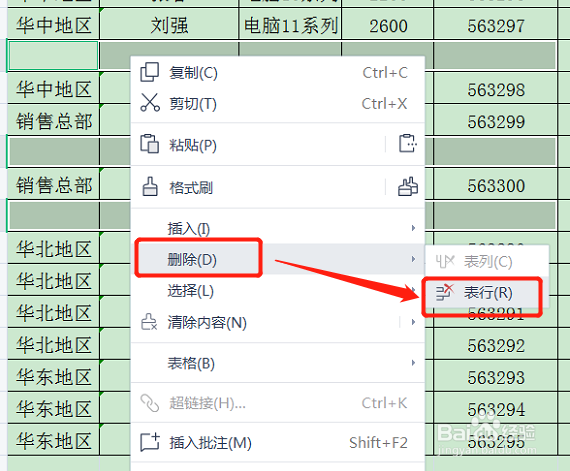Screen dimensions: 570x471
Task: Click the multi format painter icon at right
Action: pyautogui.click(x=408, y=186)
